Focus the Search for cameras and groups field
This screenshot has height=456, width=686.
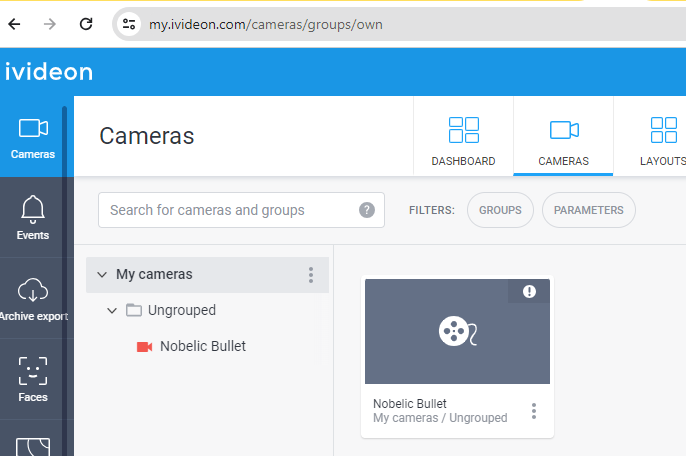pyautogui.click(x=241, y=210)
